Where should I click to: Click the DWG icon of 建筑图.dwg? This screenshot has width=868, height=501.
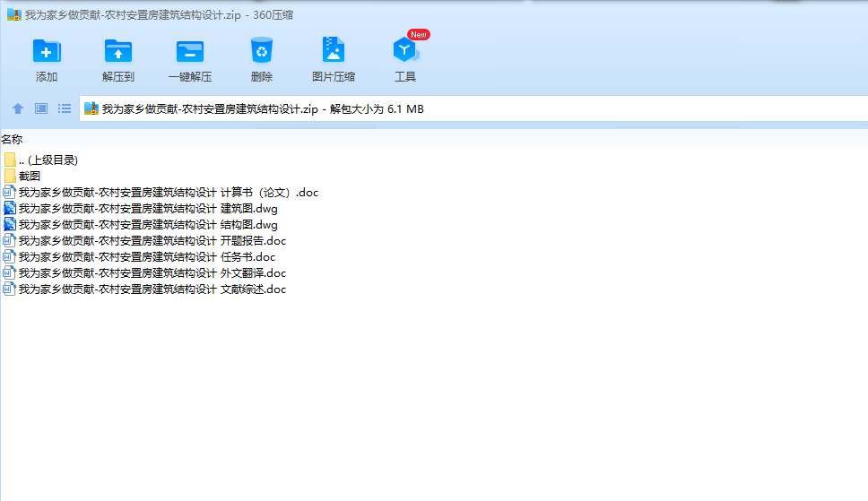click(9, 208)
